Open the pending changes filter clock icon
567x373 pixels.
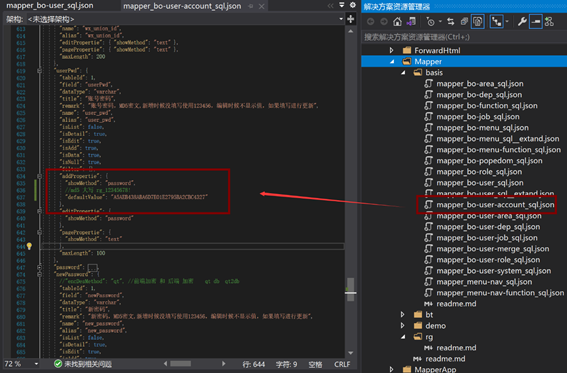coord(430,22)
